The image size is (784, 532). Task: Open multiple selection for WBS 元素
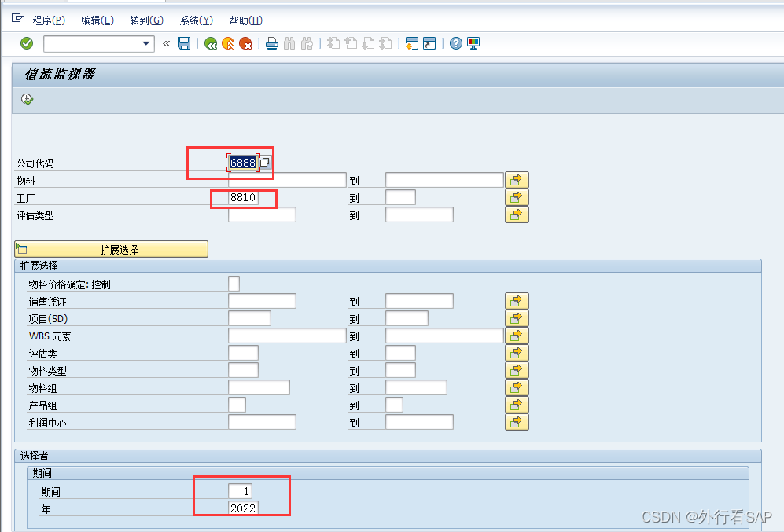[x=517, y=336]
